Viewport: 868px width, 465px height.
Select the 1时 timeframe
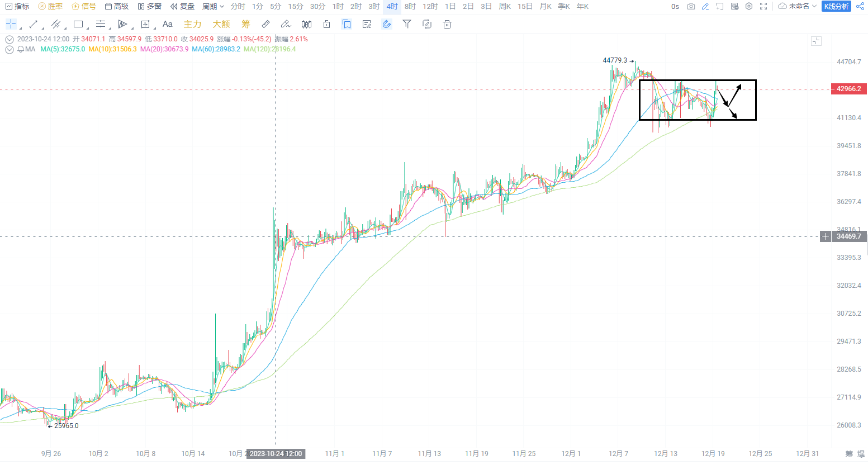point(338,6)
